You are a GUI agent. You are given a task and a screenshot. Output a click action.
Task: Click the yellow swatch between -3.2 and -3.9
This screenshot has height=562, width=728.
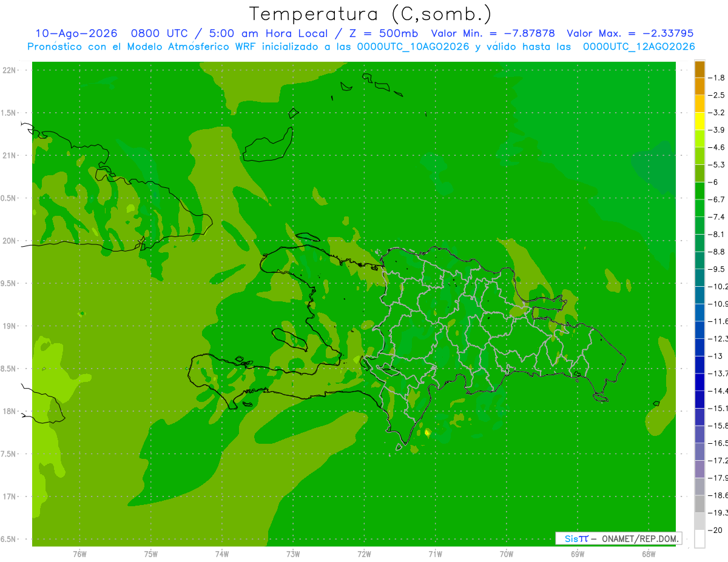pyautogui.click(x=699, y=121)
